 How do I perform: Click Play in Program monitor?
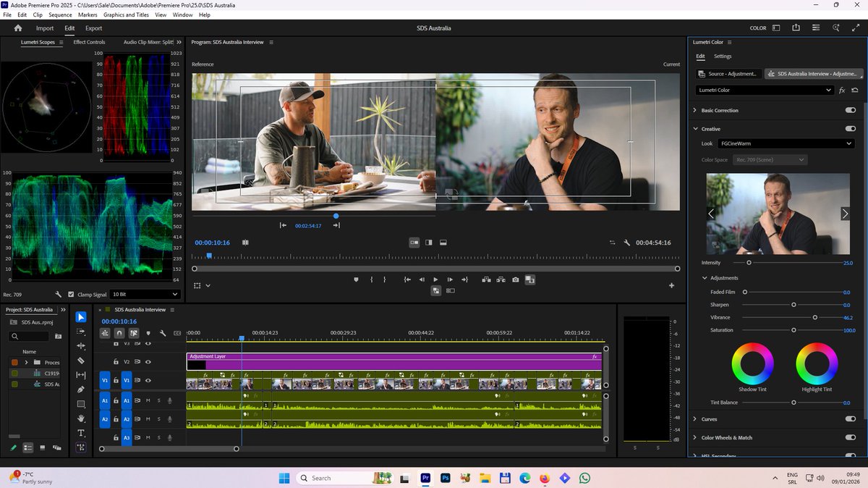point(435,279)
